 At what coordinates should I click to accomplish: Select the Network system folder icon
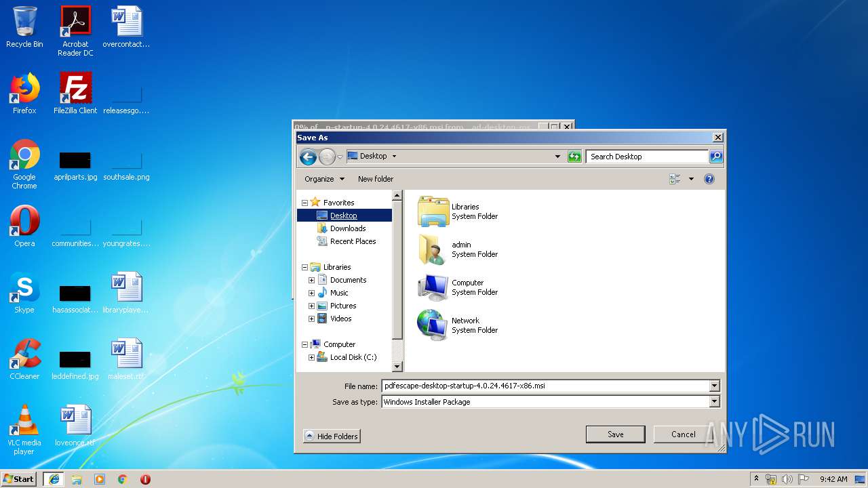(x=433, y=325)
